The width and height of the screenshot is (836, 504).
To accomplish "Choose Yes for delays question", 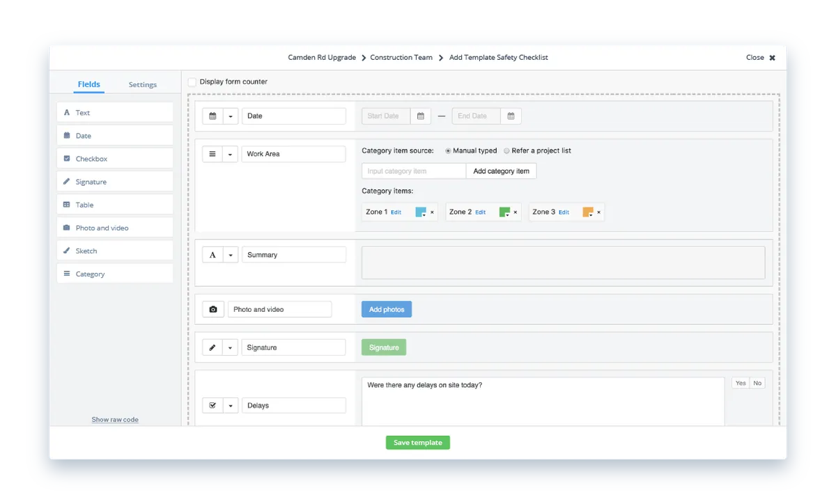I will tap(741, 383).
